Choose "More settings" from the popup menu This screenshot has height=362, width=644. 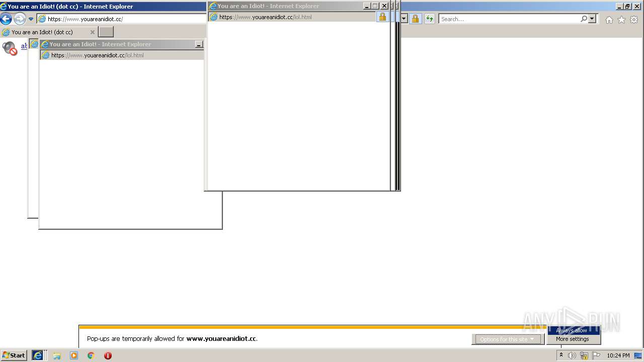[574, 339]
